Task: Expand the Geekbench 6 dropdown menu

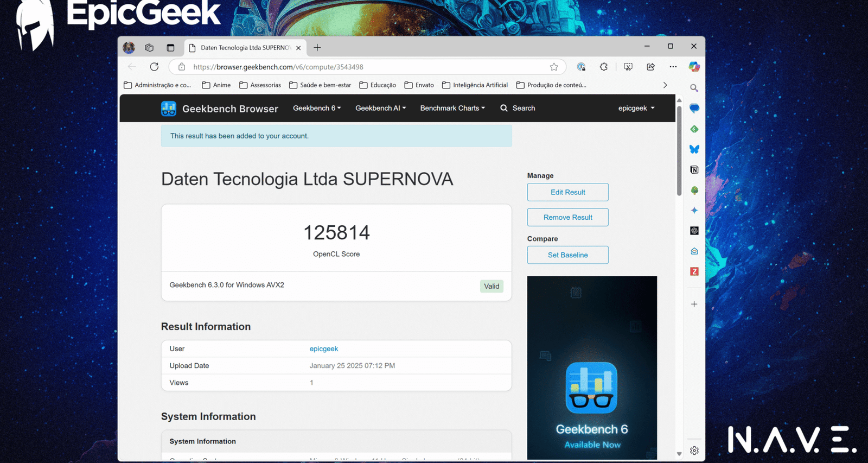Action: 317,108
